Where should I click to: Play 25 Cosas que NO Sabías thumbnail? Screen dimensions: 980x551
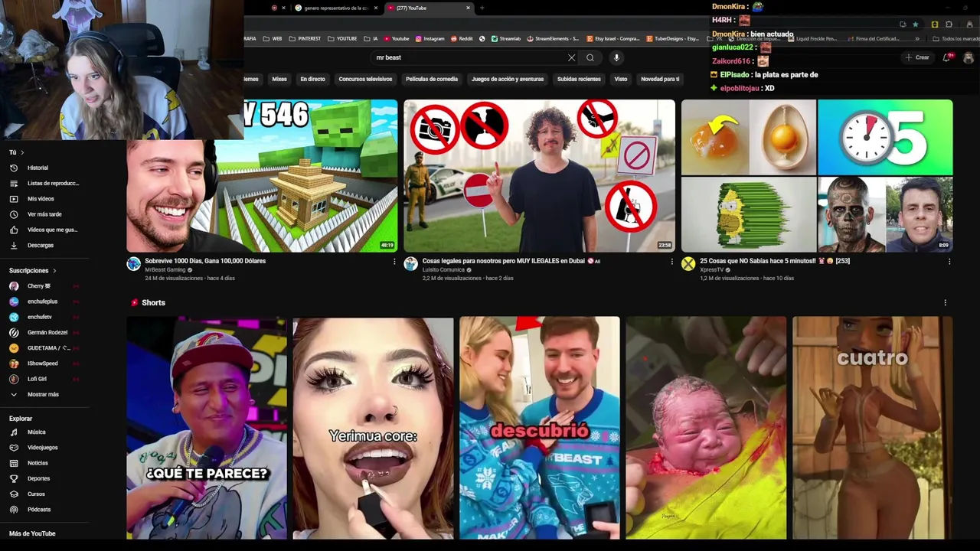click(x=817, y=175)
